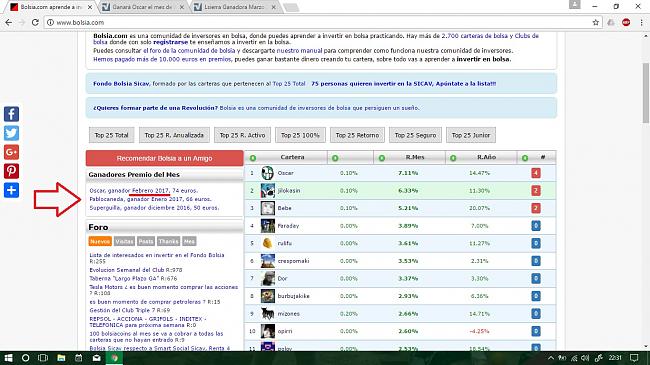Open the Top 25 Total tab
Screen dimensions: 650x365
pyautogui.click(x=112, y=135)
